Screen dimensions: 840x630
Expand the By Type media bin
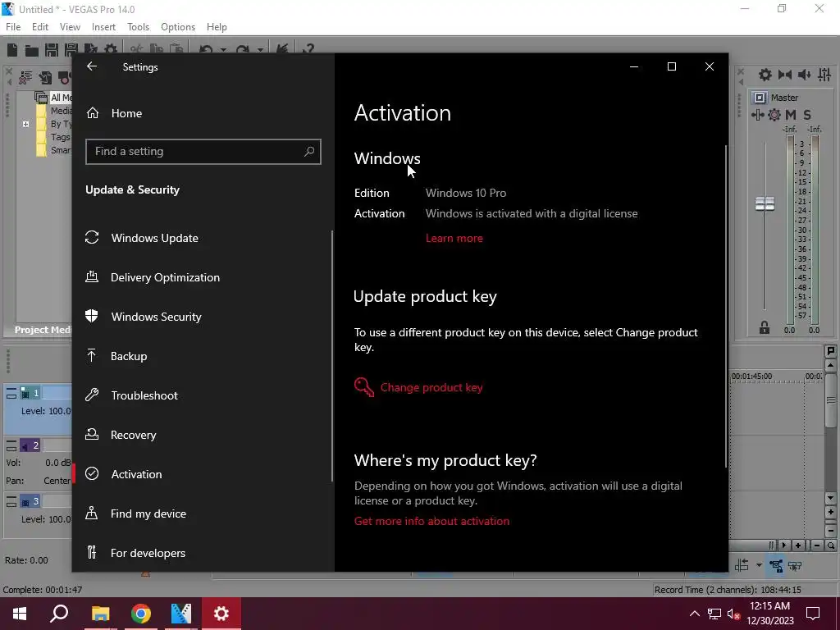tap(25, 125)
